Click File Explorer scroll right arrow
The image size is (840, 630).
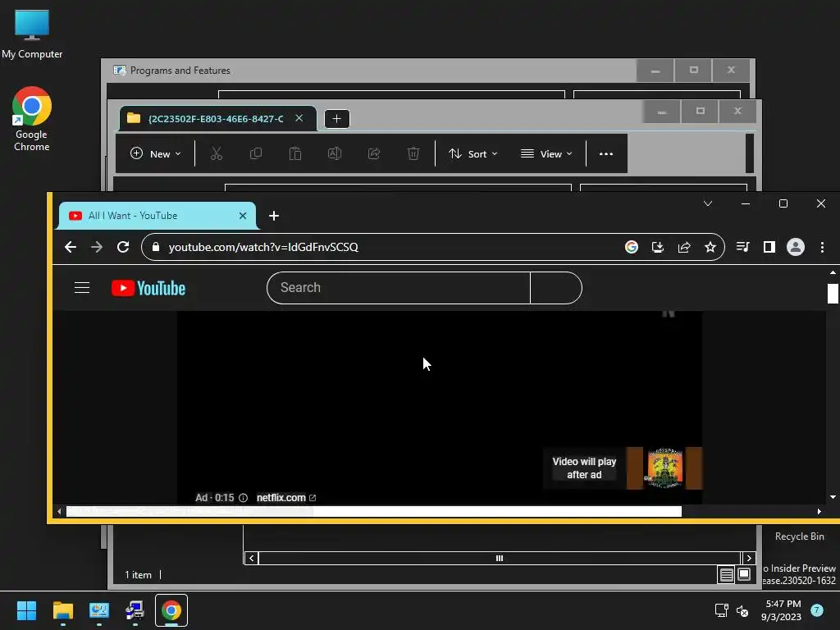click(x=749, y=558)
